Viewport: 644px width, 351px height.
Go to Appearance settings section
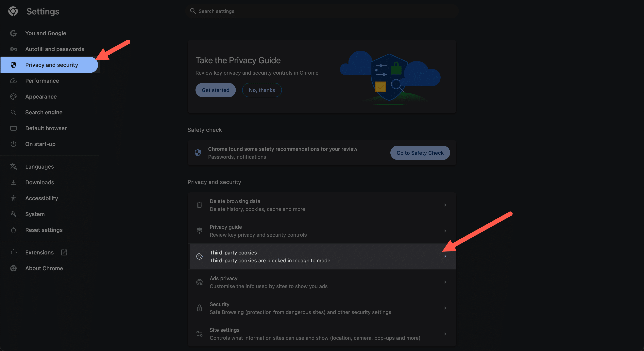[49, 97]
